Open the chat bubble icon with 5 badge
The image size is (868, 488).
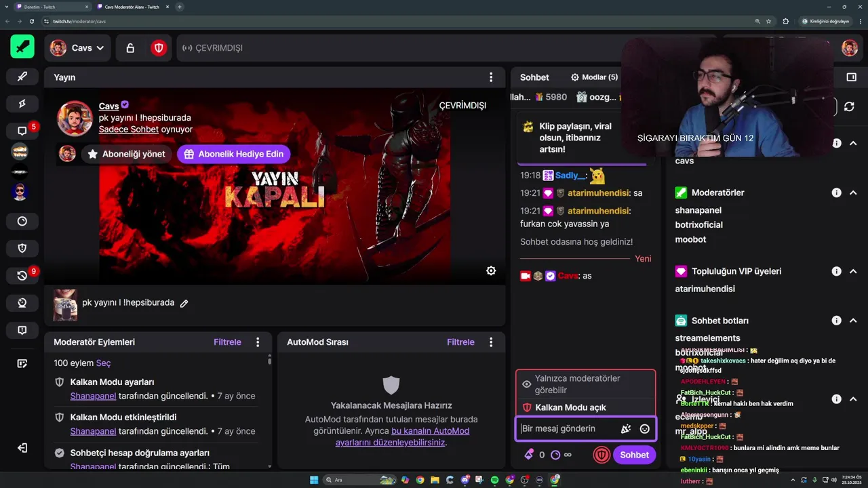tap(22, 131)
